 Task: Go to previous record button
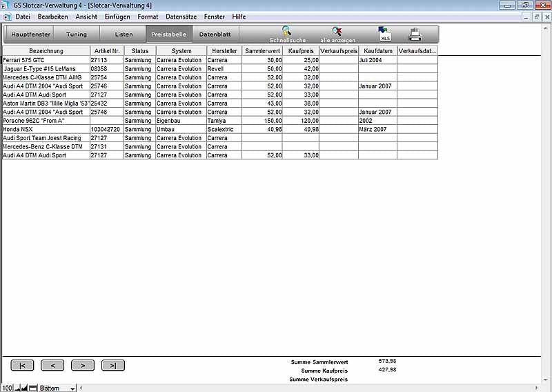point(52,366)
